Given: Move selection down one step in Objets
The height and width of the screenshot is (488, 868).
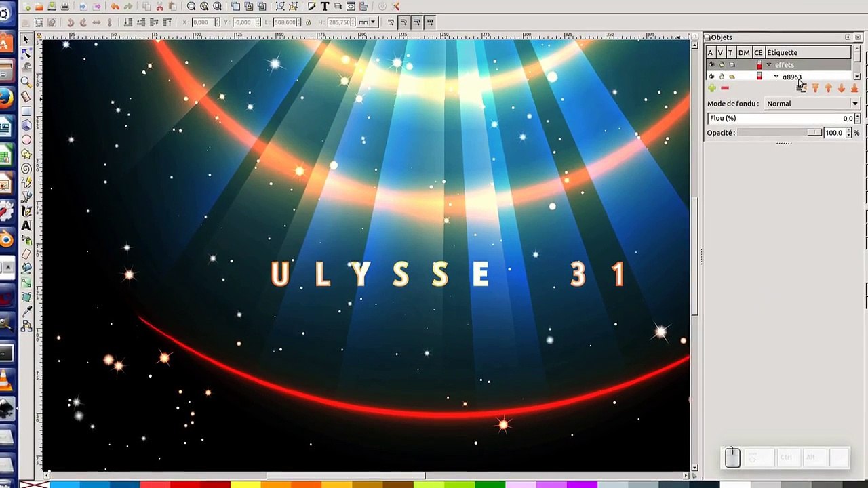Looking at the screenshot, I should (842, 88).
